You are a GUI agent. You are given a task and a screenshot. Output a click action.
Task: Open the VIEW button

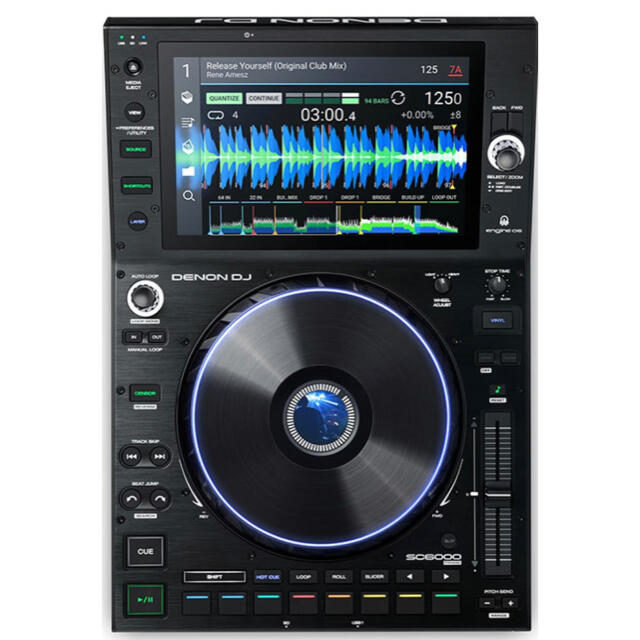(135, 112)
